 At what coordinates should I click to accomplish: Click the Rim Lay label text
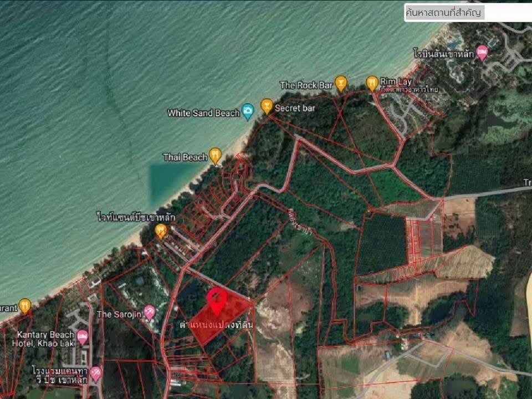[396, 81]
